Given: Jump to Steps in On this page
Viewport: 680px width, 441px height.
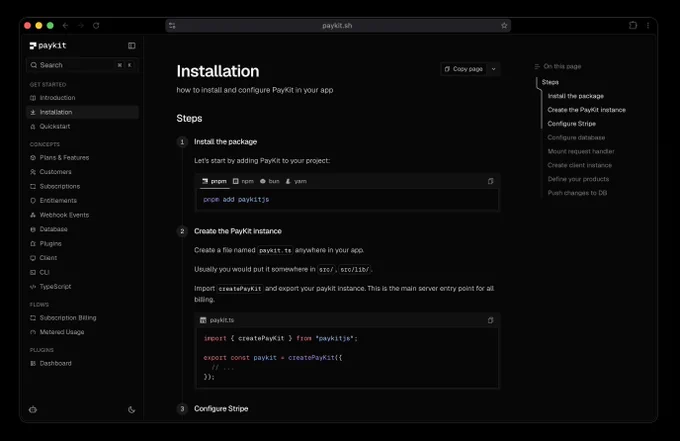Looking at the screenshot, I should click(x=550, y=82).
